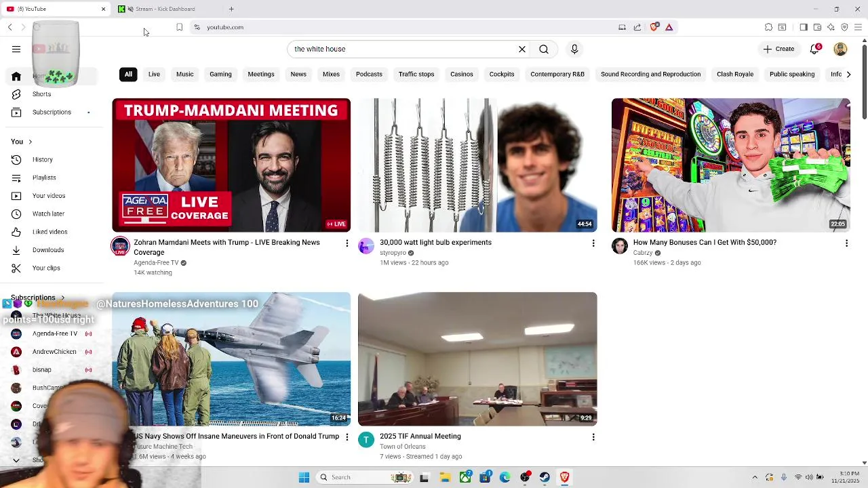
Task: Open Playlists from the sidebar
Action: [44, 178]
